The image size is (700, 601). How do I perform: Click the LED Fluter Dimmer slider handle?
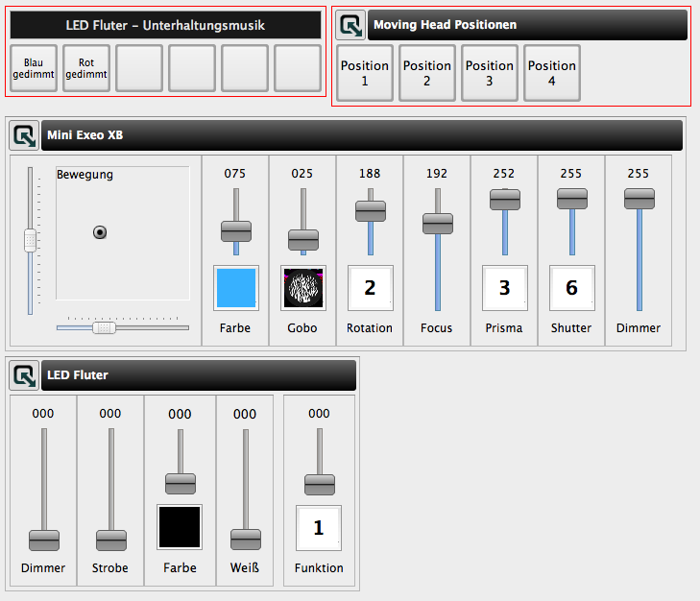coord(44,541)
